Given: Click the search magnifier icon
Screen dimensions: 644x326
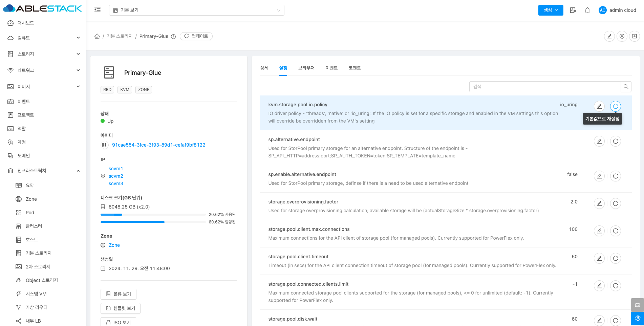Looking at the screenshot, I should [x=626, y=87].
